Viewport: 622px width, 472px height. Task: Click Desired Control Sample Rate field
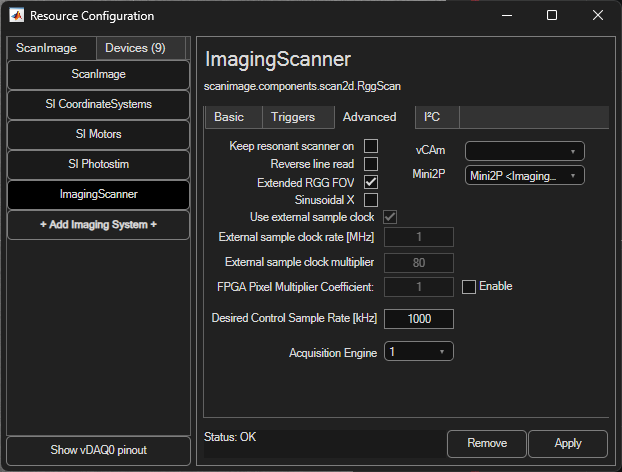419,319
